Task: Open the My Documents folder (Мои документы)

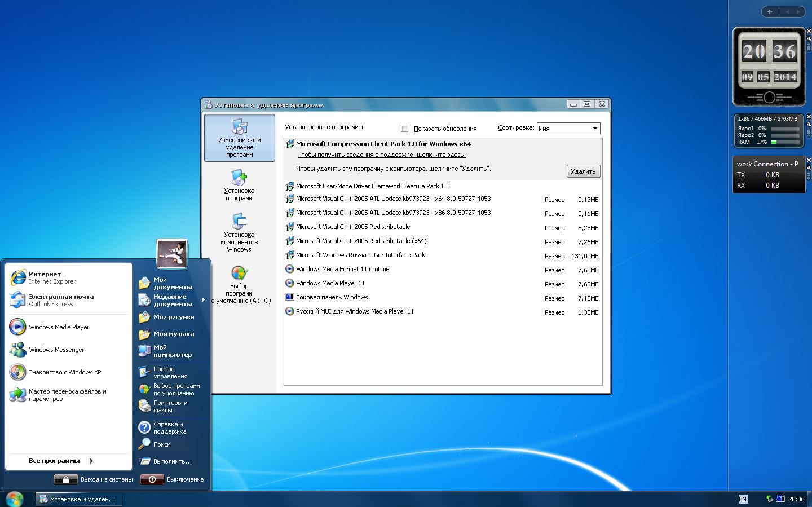Action: (171, 283)
